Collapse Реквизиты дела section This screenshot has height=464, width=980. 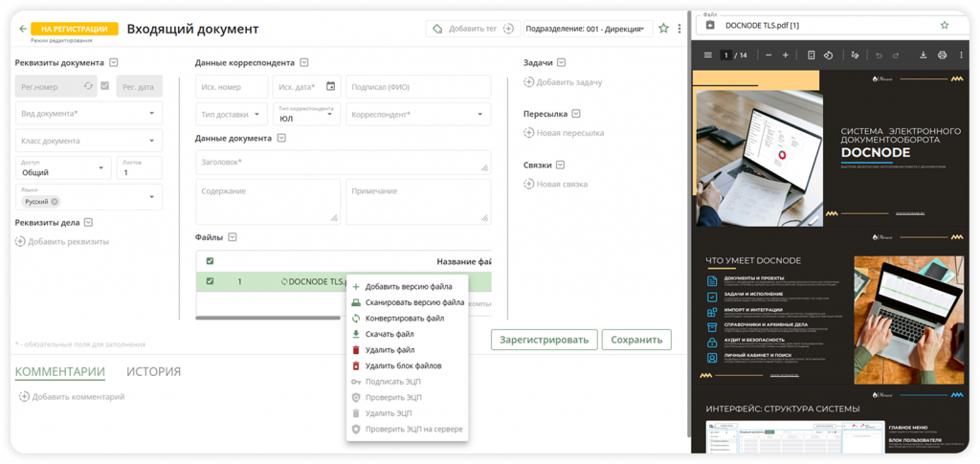point(88,222)
